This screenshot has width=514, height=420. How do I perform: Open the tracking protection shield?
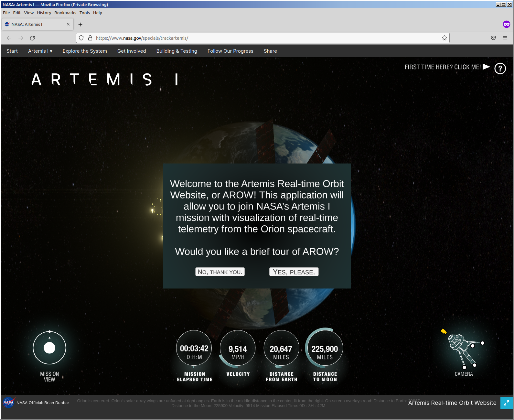(81, 38)
